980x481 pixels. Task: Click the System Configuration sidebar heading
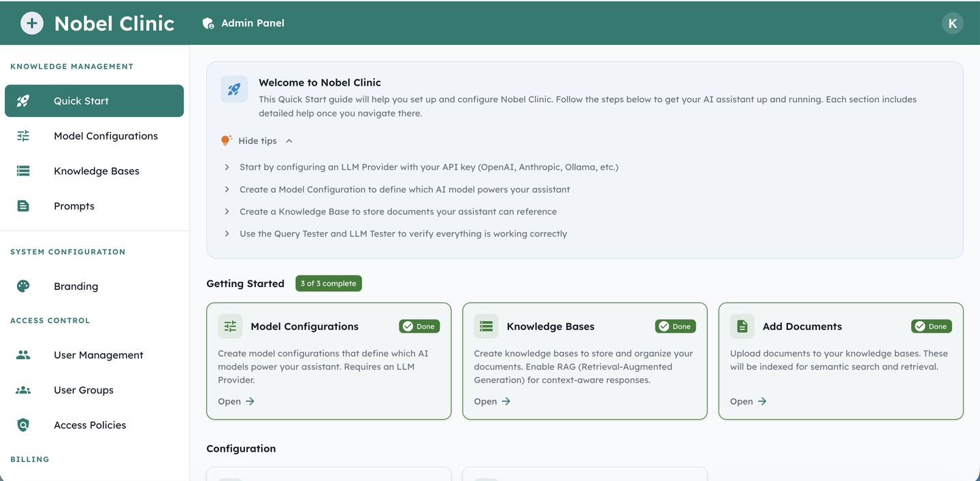point(68,252)
